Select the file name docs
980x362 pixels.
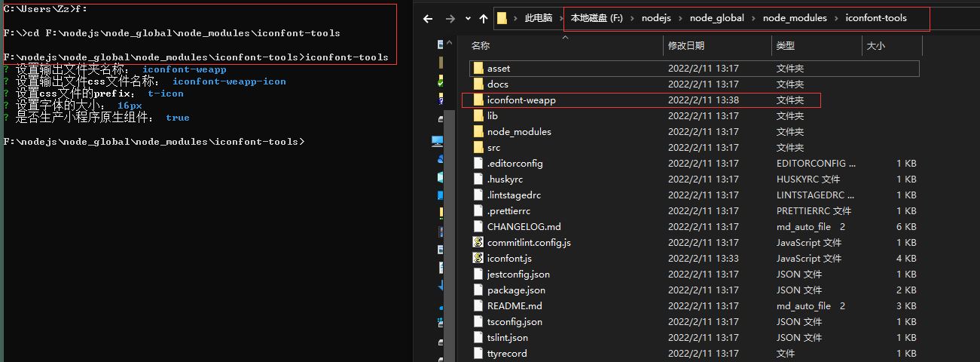(x=498, y=84)
